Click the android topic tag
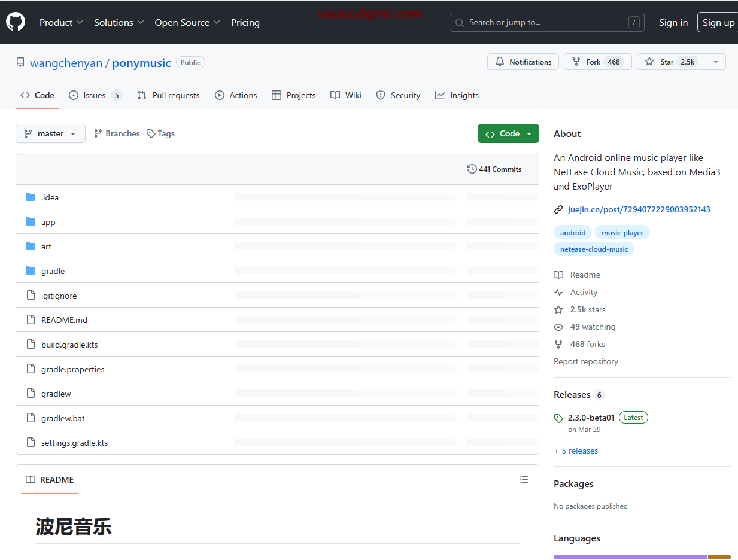The image size is (738, 560). [573, 232]
